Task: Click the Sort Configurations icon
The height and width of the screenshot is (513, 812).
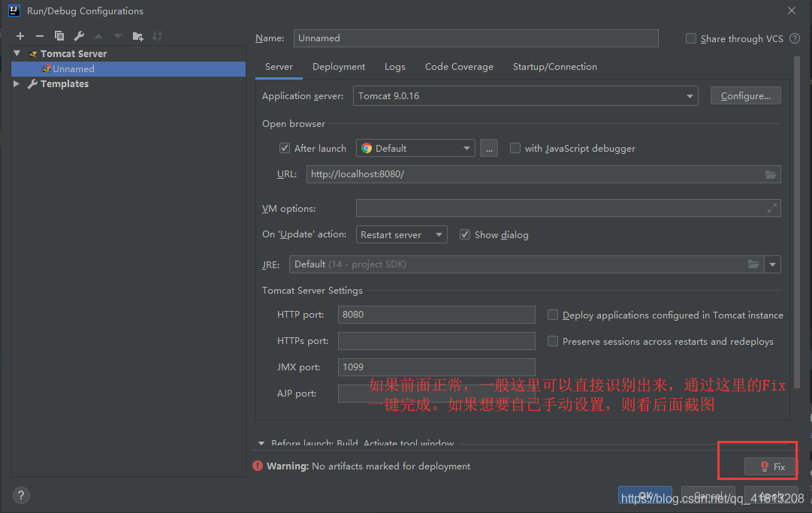Action: tap(157, 36)
